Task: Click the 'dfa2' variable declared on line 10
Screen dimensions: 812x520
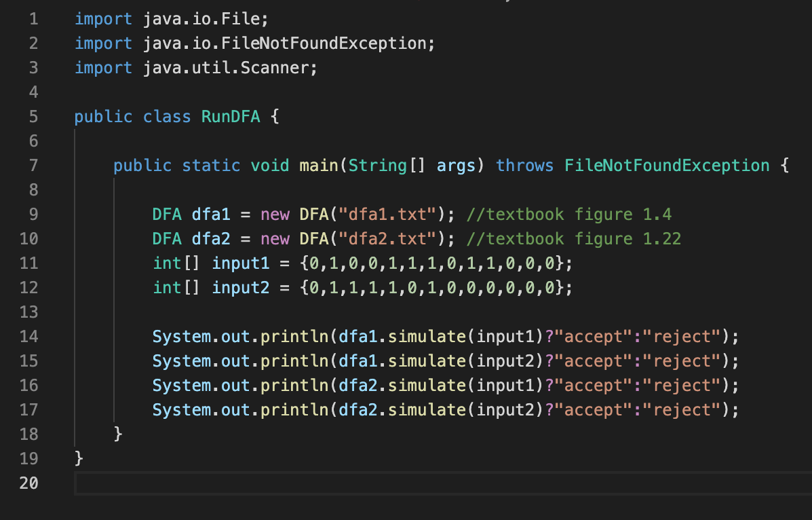Action: 211,238
